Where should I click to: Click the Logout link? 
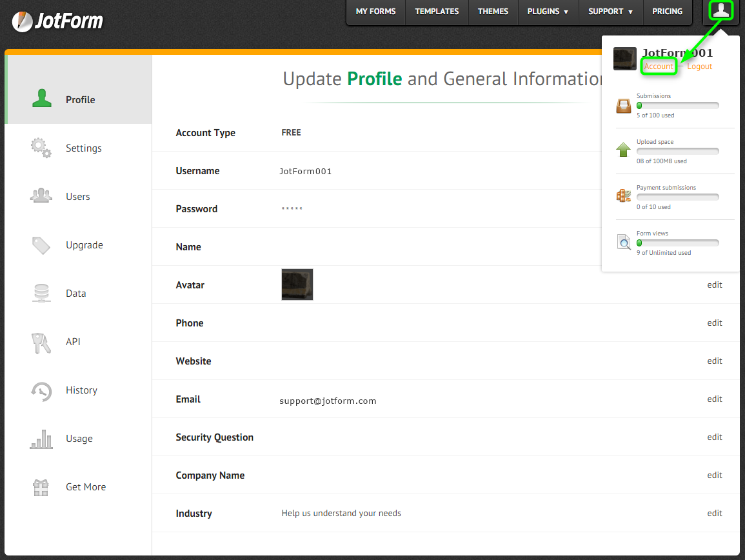tap(699, 66)
